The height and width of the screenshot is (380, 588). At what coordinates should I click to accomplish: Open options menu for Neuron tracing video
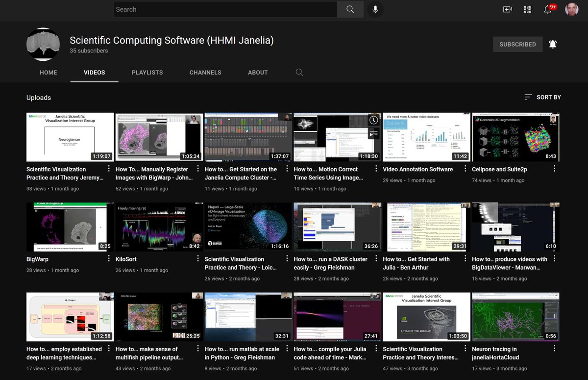[555, 349]
